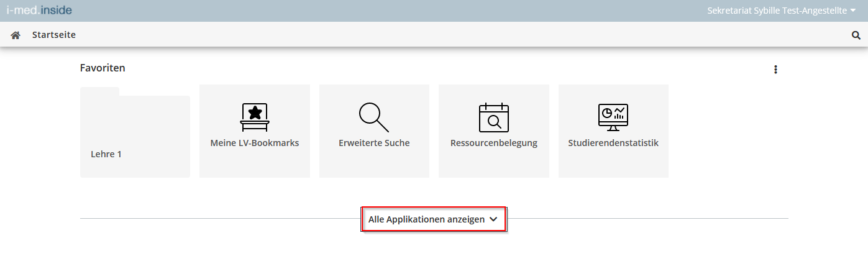Click the Ressourcenbelegung label text
This screenshot has width=868, height=266.
(494, 143)
